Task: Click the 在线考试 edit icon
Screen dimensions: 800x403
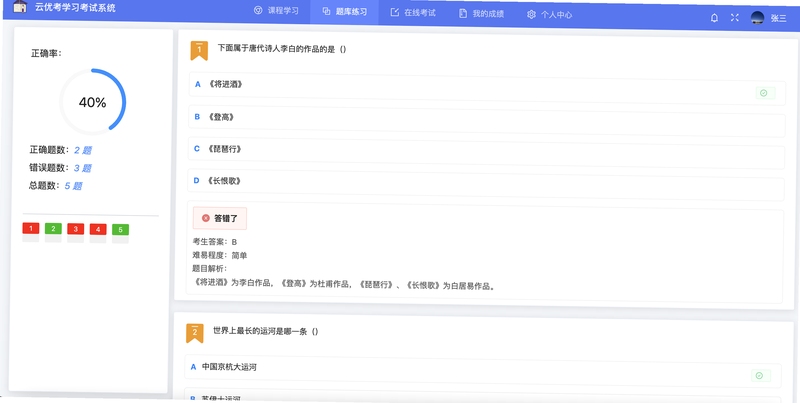Action: tap(394, 13)
